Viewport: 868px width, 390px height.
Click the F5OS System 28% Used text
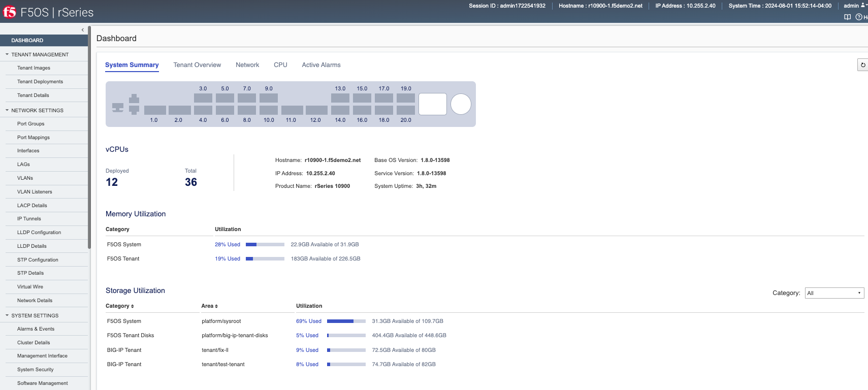click(x=227, y=245)
